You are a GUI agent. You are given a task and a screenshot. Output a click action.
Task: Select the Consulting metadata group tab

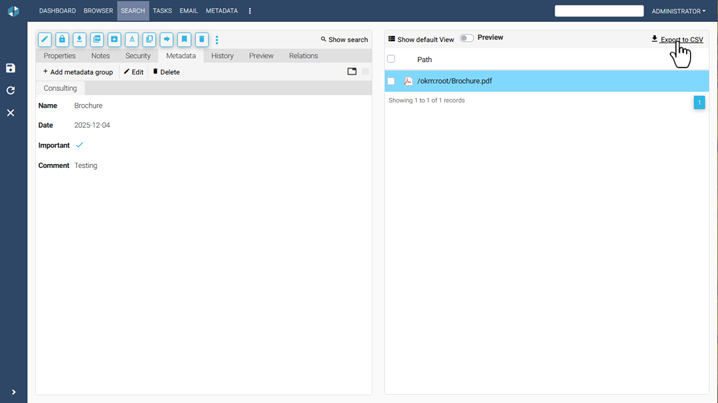[x=60, y=88]
